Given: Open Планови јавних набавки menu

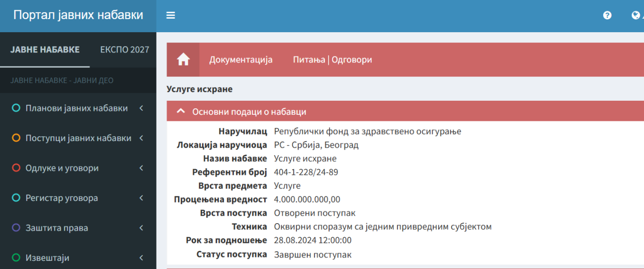Looking at the screenshot, I should point(78,108).
